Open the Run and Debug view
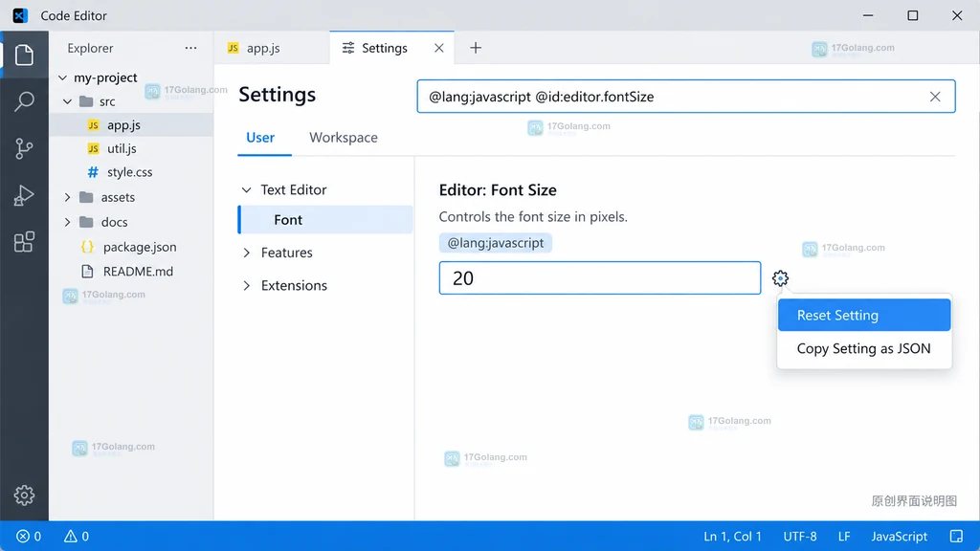Screen dimensions: 980x551 tap(24, 195)
